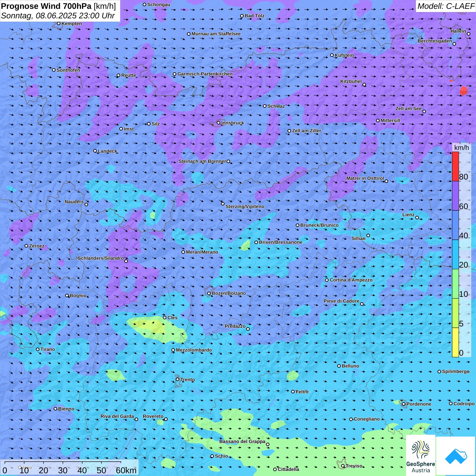This screenshot has height=476, width=476.
Task: Click the red 80 km/h legend swatch
Action: [455, 167]
